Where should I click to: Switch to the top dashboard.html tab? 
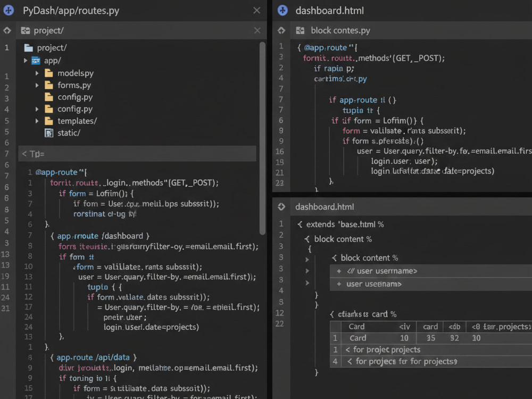[329, 11]
